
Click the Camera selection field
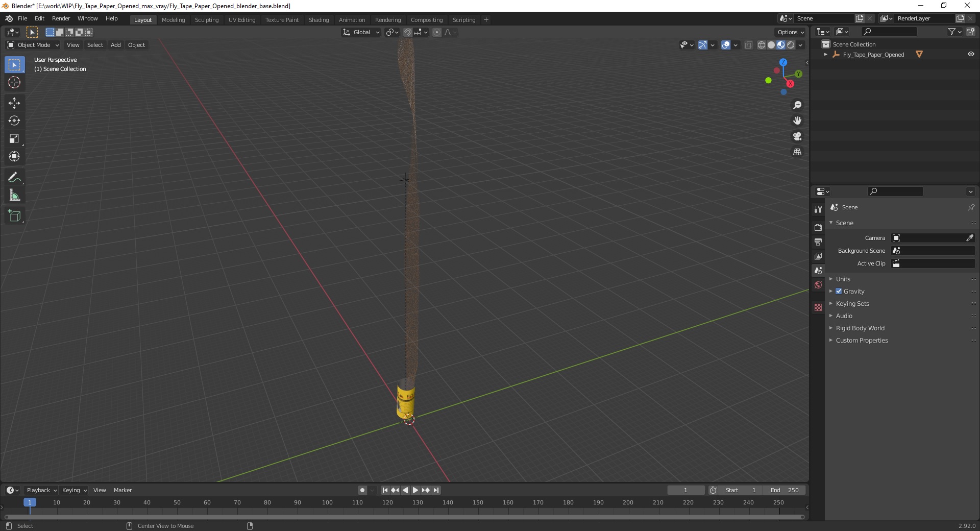[x=933, y=238]
